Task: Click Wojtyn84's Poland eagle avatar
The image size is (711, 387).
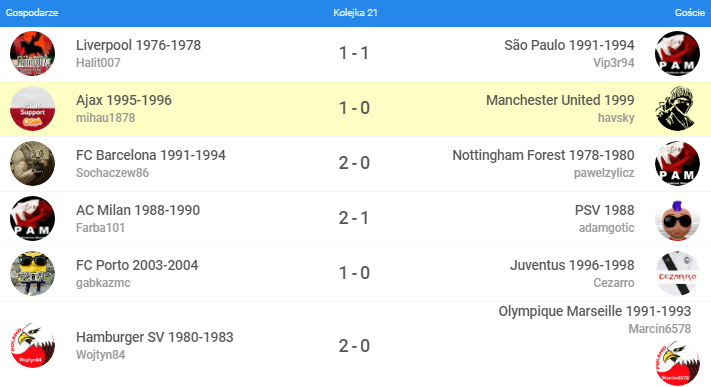Action: [32, 346]
